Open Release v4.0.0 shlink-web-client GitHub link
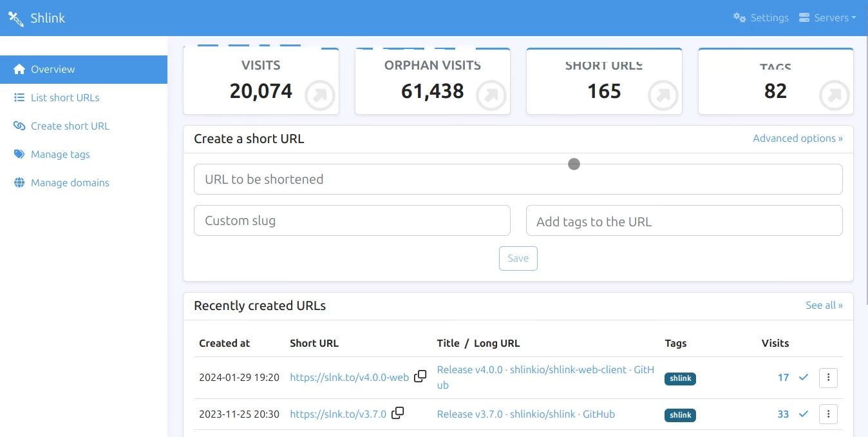 (x=545, y=377)
